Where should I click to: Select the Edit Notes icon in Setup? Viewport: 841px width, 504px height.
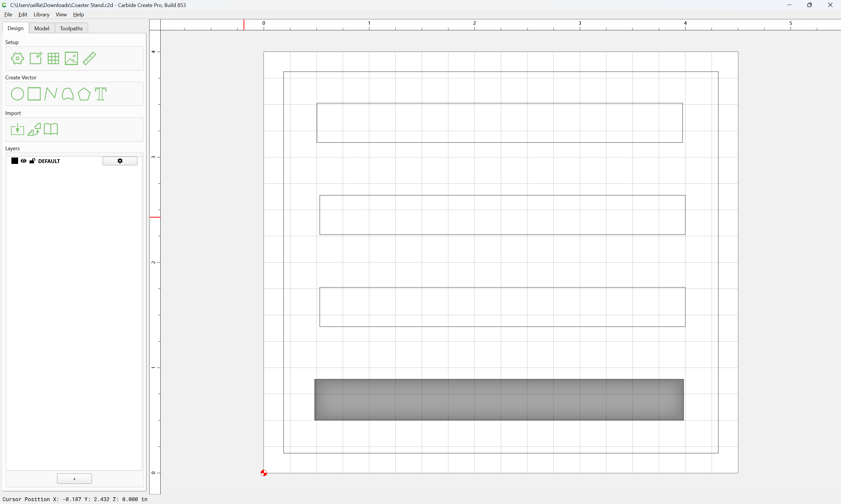coord(36,58)
